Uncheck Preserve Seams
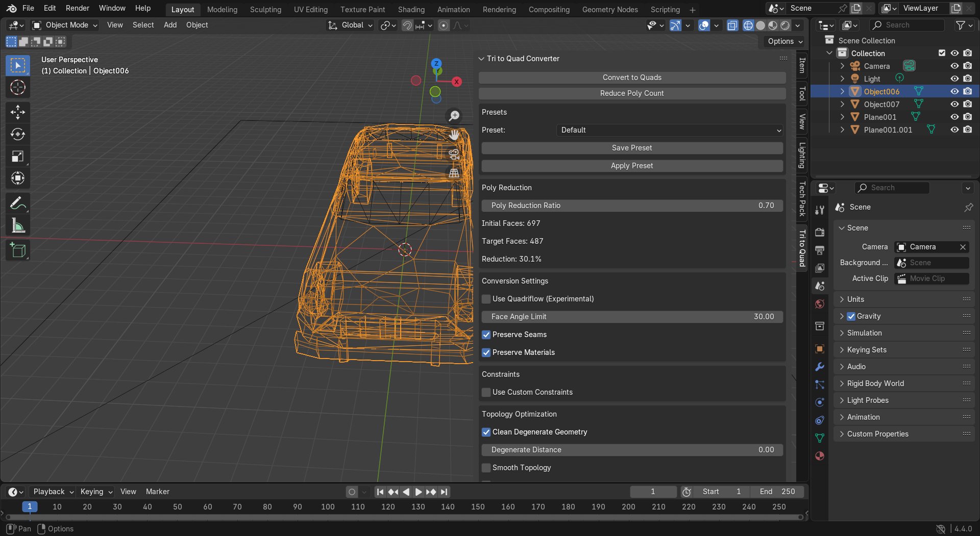This screenshot has height=536, width=980. 486,335
